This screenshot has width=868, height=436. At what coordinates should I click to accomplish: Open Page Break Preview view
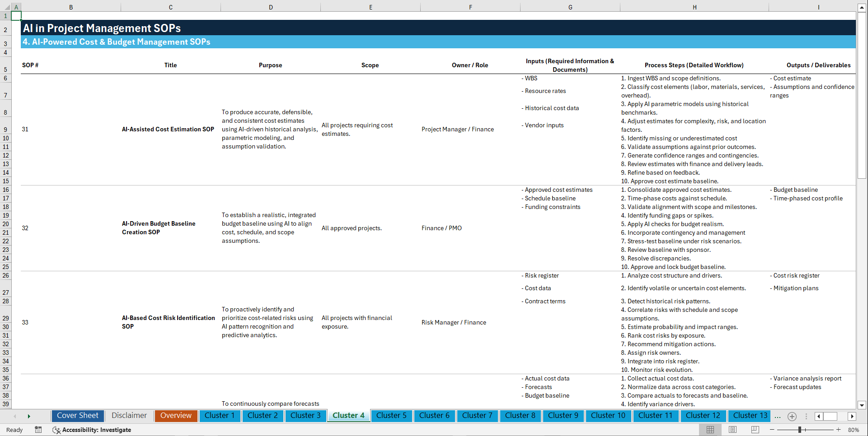click(755, 430)
